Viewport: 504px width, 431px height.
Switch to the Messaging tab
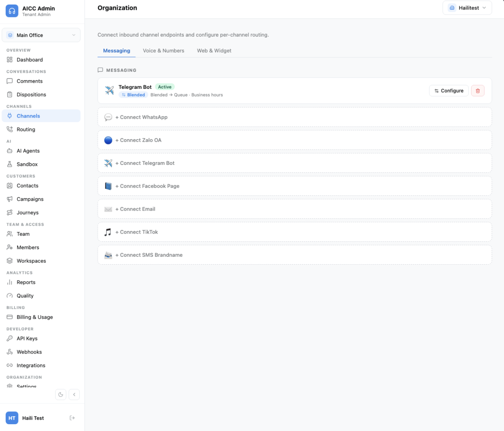tap(117, 51)
